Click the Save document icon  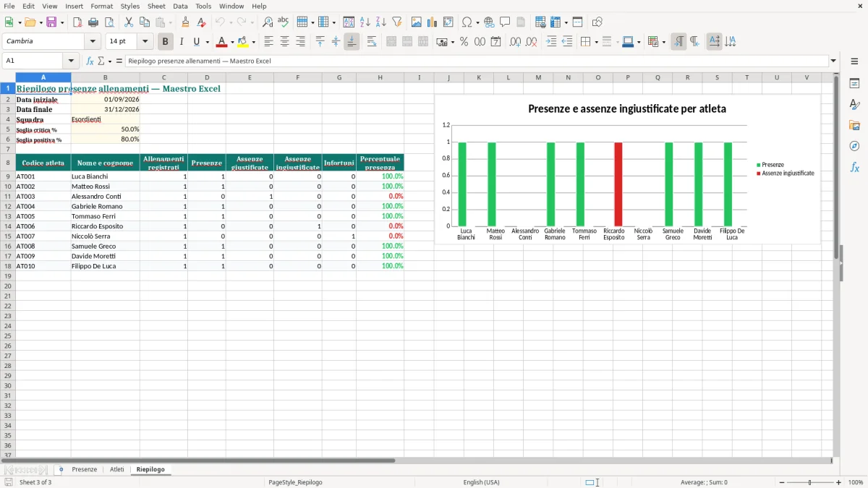pyautogui.click(x=51, y=22)
